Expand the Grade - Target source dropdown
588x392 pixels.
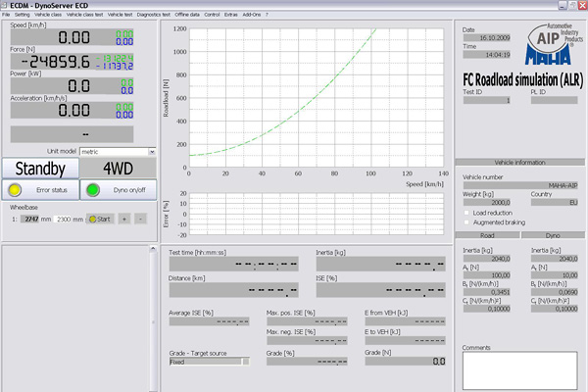click(x=245, y=361)
